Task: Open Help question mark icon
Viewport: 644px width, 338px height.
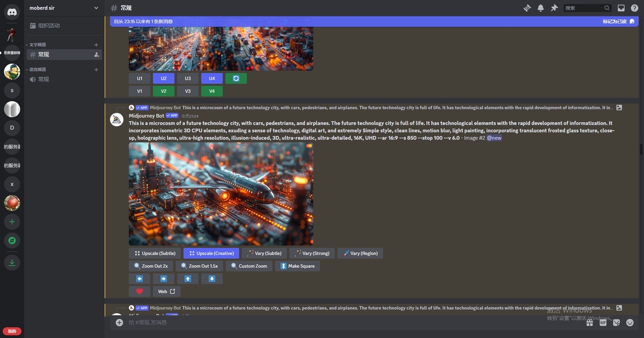Action: 634,8
